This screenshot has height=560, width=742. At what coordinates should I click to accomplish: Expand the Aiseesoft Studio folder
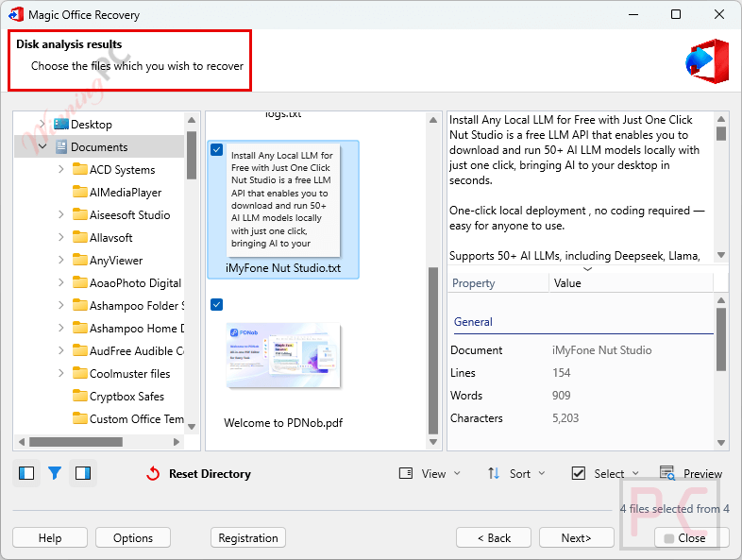(x=61, y=214)
